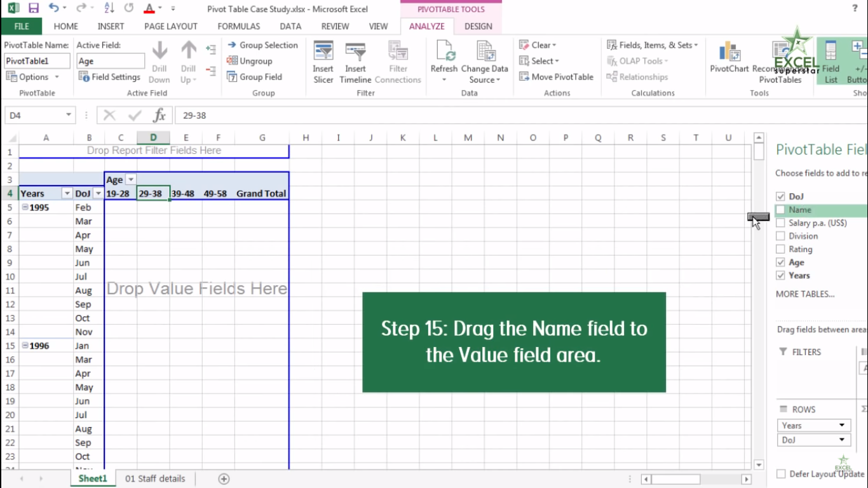Click the vertical scrollbar down arrow
This screenshot has width=868, height=488.
click(758, 465)
